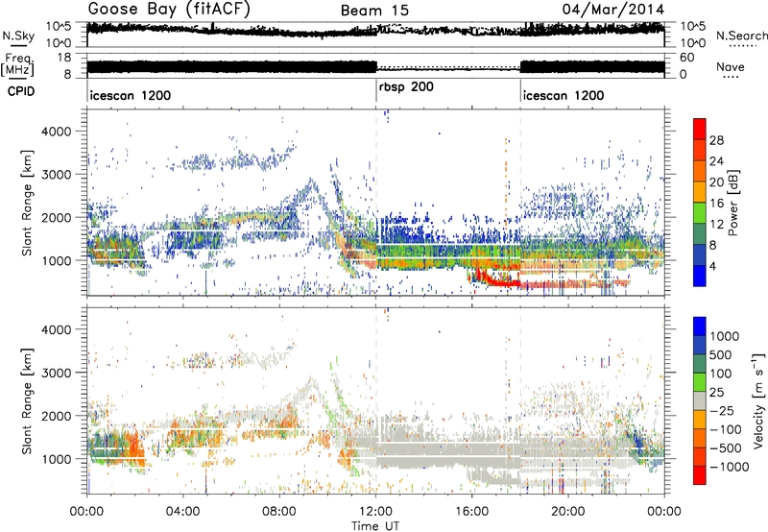Click the 'Nave' legend label

click(x=731, y=66)
